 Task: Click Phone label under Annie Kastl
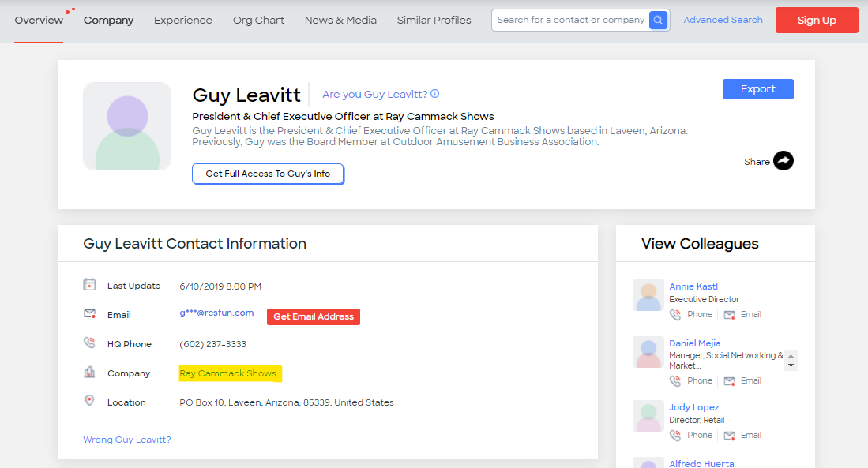coord(700,314)
